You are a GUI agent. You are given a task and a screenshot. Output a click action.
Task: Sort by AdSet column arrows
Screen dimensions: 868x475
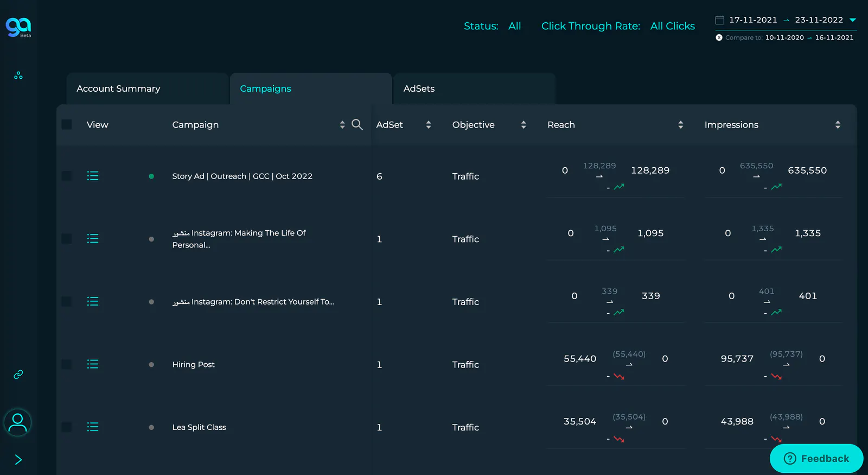coord(429,124)
